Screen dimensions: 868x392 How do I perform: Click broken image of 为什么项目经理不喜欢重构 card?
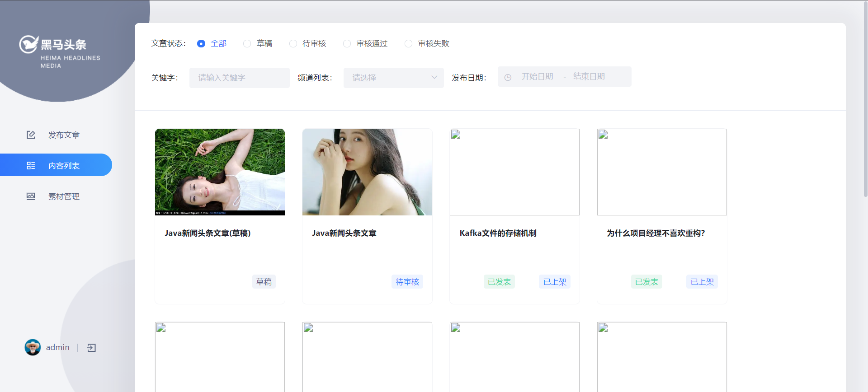click(662, 172)
